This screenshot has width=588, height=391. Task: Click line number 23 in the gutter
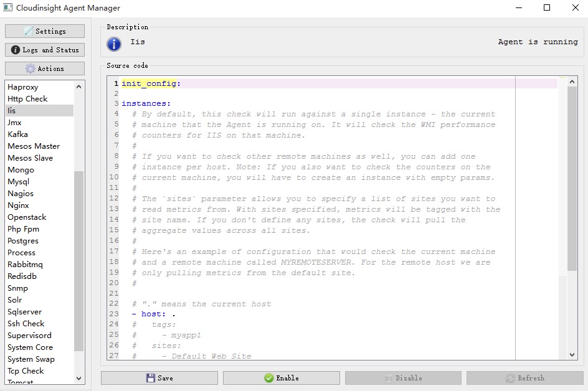click(x=114, y=314)
